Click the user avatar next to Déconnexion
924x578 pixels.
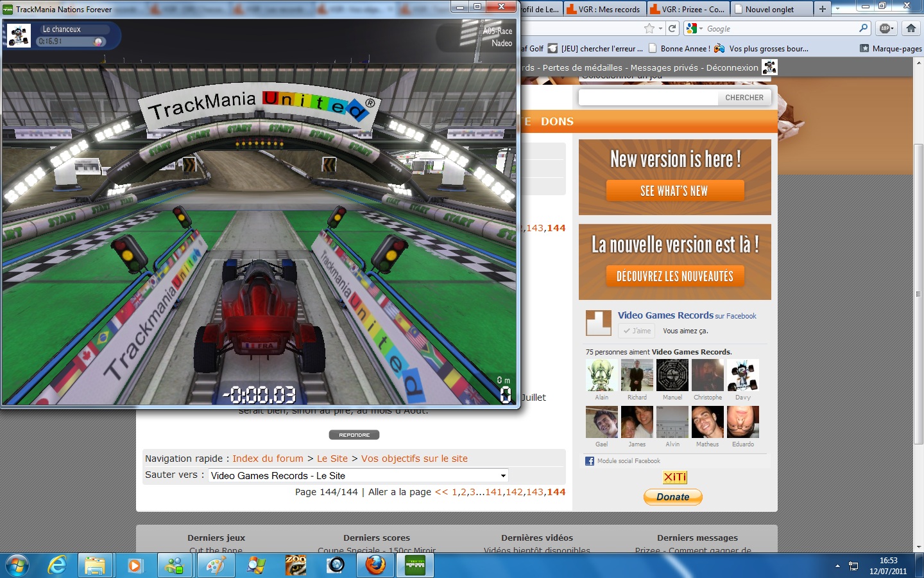[x=769, y=67]
